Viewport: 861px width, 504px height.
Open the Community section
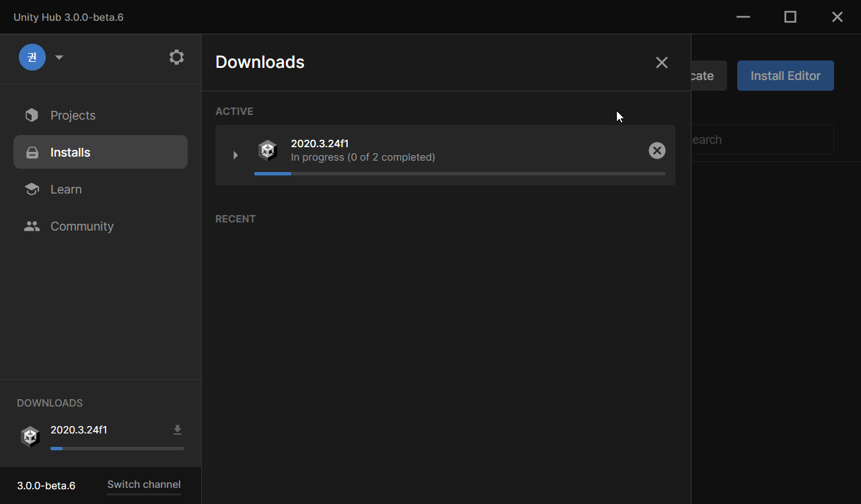point(100,226)
